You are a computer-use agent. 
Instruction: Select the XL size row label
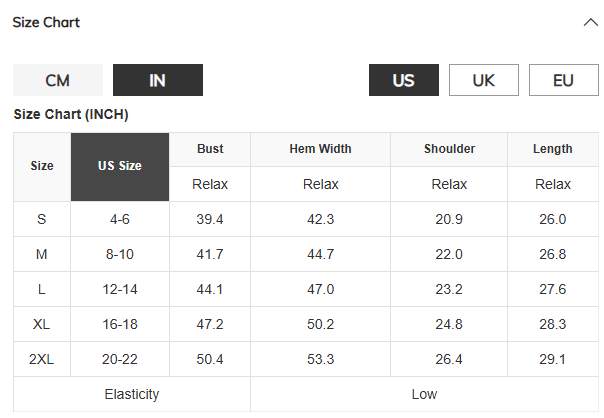click(x=42, y=324)
